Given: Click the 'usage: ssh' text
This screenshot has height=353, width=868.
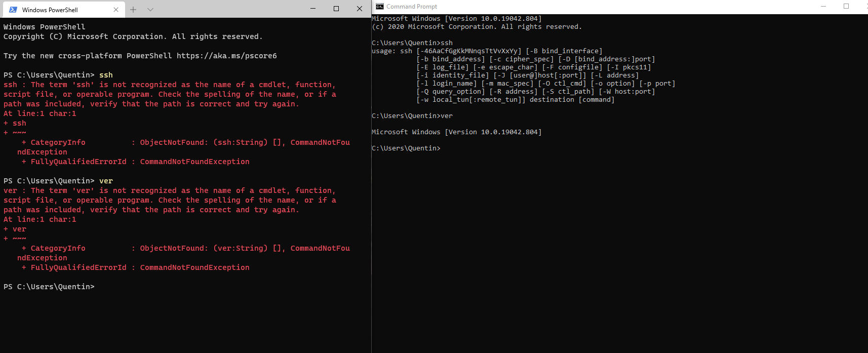Looking at the screenshot, I should (392, 51).
